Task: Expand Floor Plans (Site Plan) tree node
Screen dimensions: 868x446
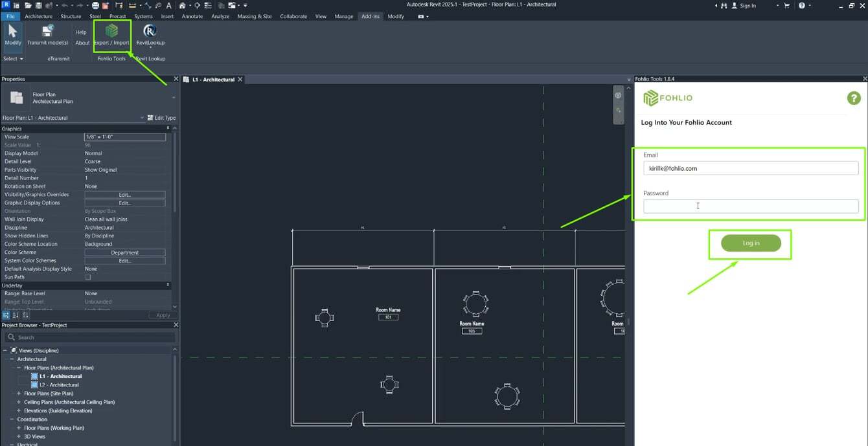Action: (x=19, y=394)
